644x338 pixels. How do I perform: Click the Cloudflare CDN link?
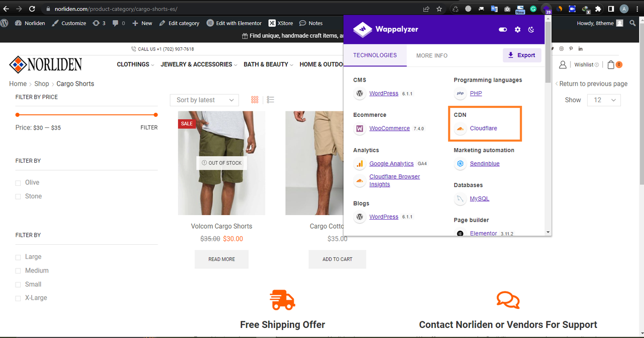(x=484, y=128)
